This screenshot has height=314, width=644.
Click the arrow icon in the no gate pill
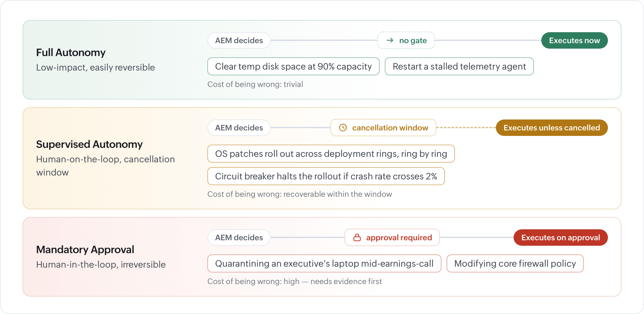tap(390, 40)
